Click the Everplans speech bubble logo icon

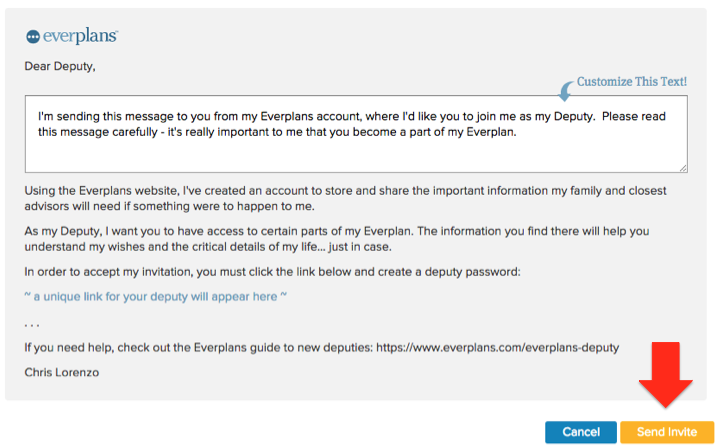coord(33,36)
